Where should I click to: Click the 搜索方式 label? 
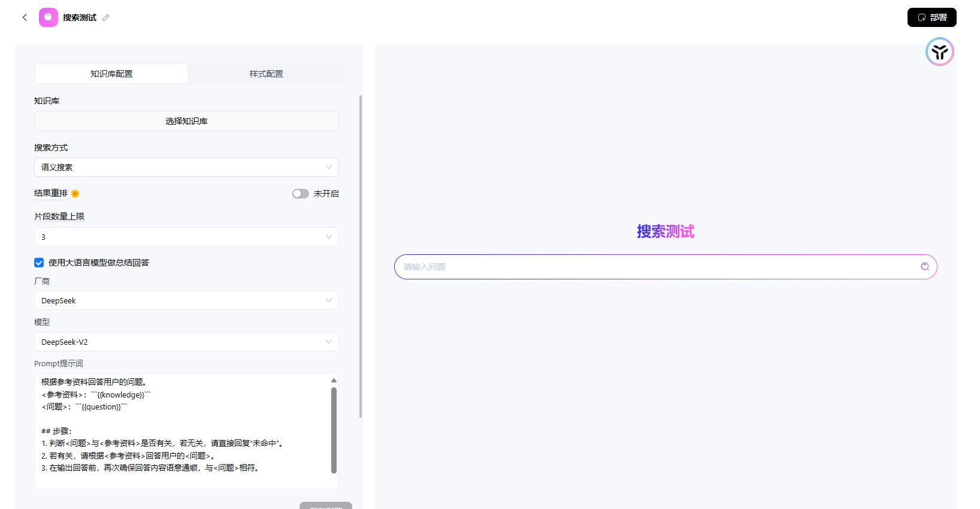(x=51, y=147)
